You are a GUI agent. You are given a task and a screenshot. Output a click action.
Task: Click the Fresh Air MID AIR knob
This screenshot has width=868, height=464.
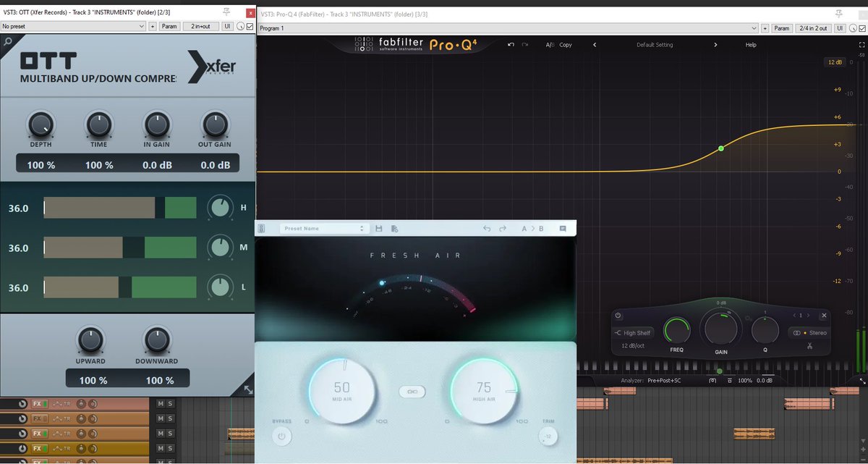[x=342, y=392]
